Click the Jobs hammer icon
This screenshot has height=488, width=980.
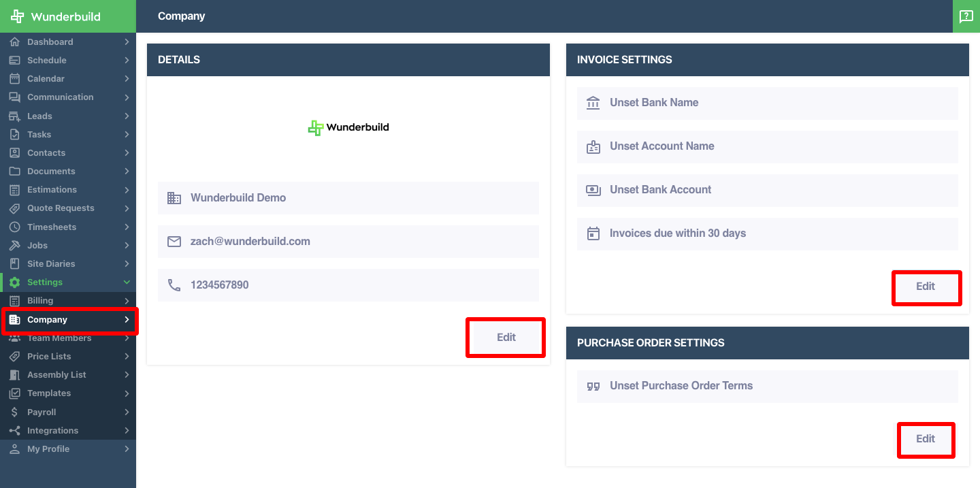pyautogui.click(x=14, y=246)
